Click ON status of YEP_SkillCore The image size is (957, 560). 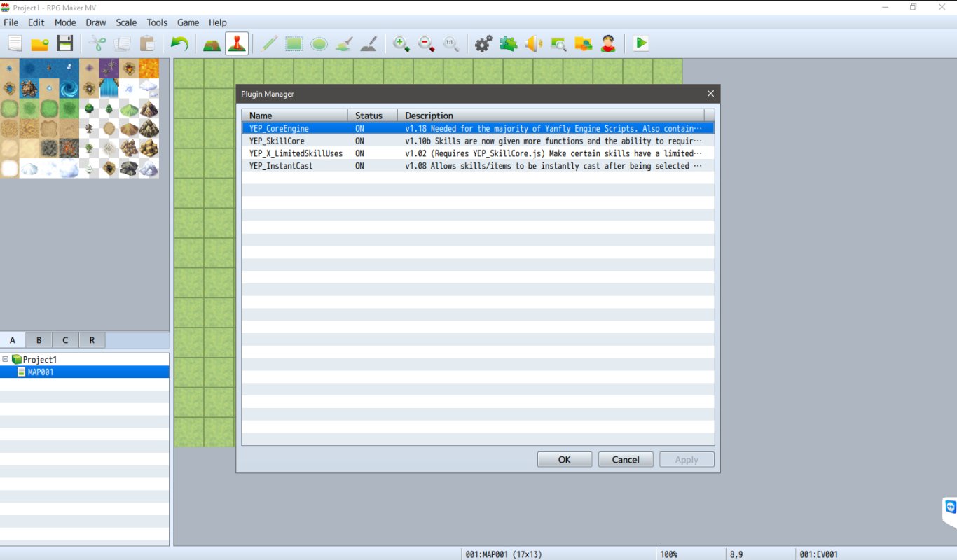359,141
